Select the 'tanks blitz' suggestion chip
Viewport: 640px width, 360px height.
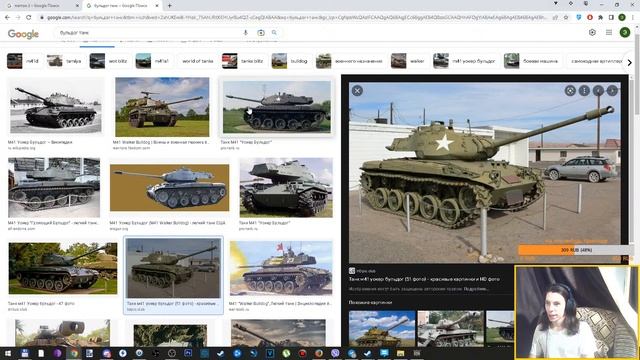coord(243,61)
